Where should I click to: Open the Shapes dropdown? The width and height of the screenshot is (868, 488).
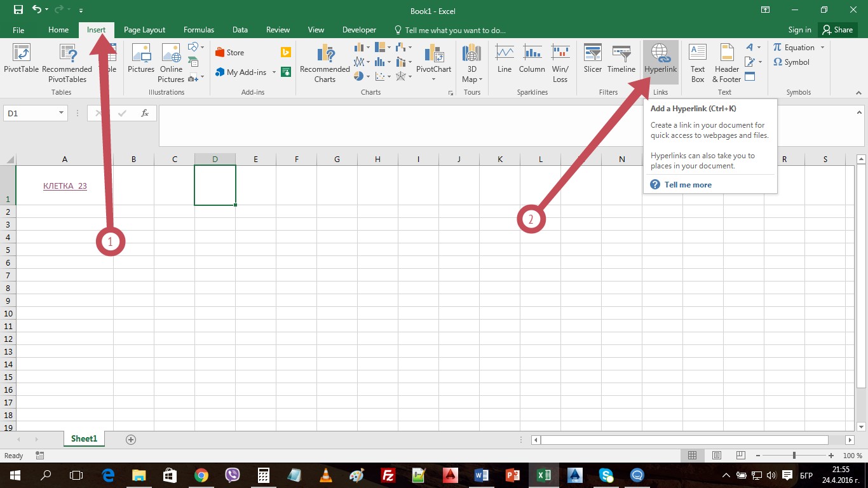[196, 48]
